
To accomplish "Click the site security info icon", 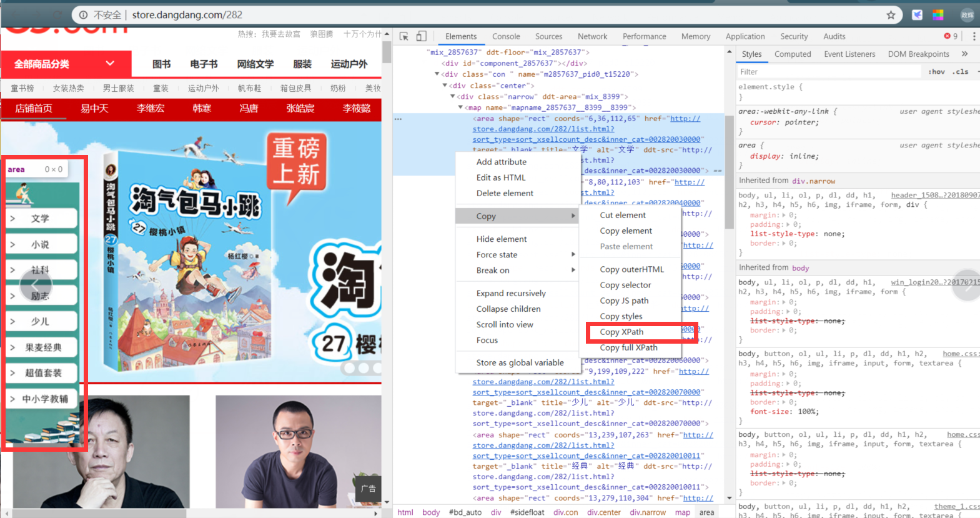I will coord(83,15).
